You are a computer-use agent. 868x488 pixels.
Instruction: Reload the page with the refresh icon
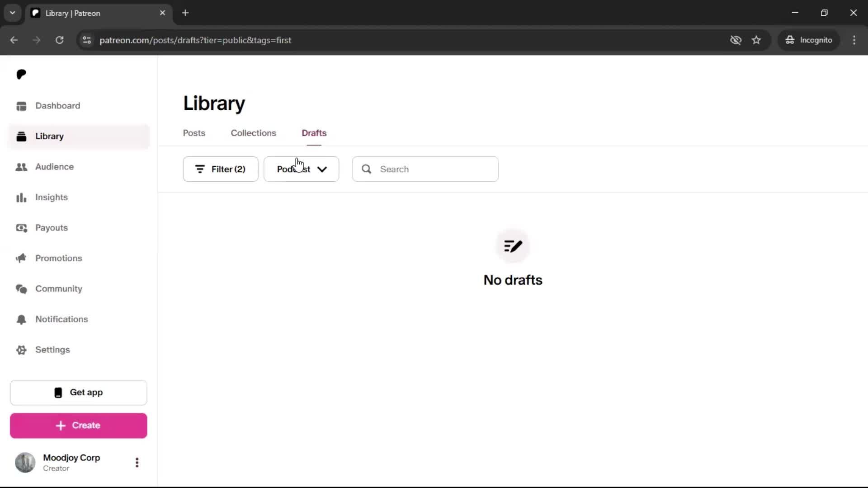(x=59, y=40)
